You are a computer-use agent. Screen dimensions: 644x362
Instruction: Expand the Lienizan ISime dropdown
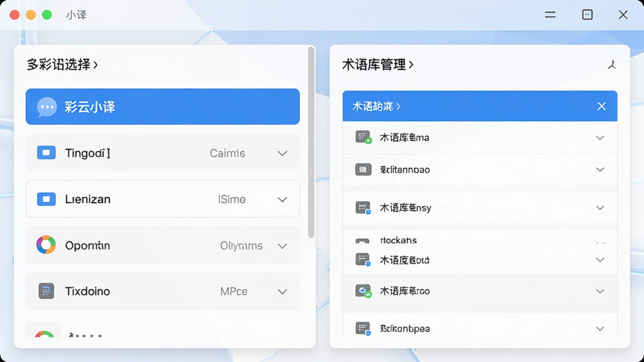pyautogui.click(x=282, y=199)
